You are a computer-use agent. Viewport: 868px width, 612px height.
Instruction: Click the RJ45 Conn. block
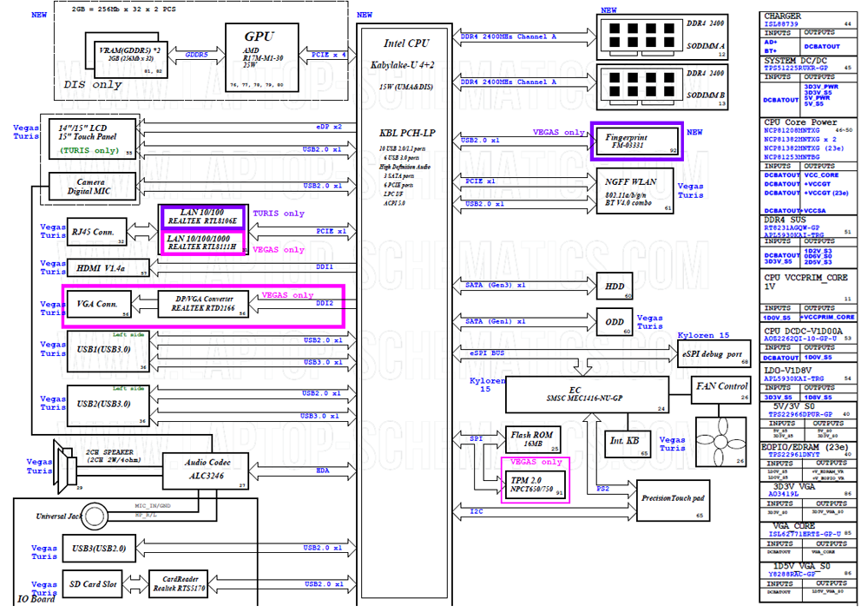[x=97, y=232]
